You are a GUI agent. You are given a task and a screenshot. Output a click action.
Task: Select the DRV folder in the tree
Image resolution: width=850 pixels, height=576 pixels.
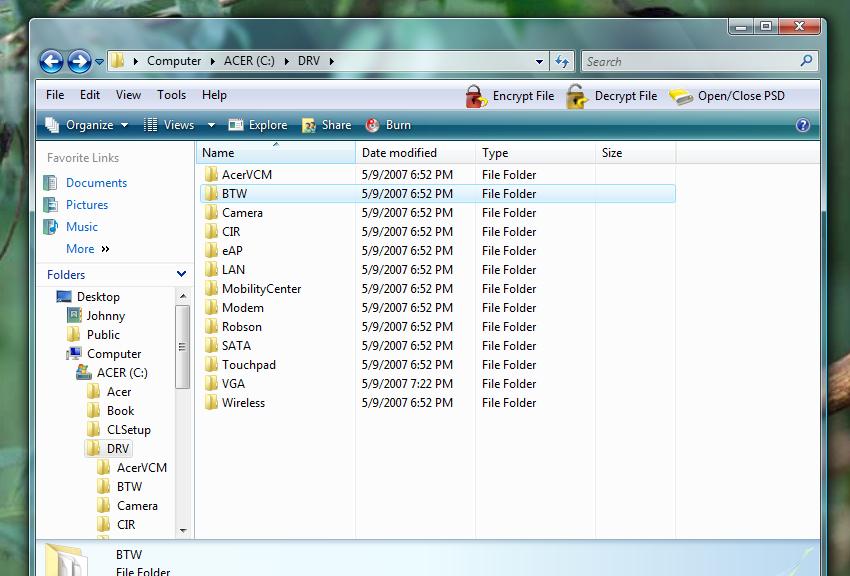[x=118, y=449]
